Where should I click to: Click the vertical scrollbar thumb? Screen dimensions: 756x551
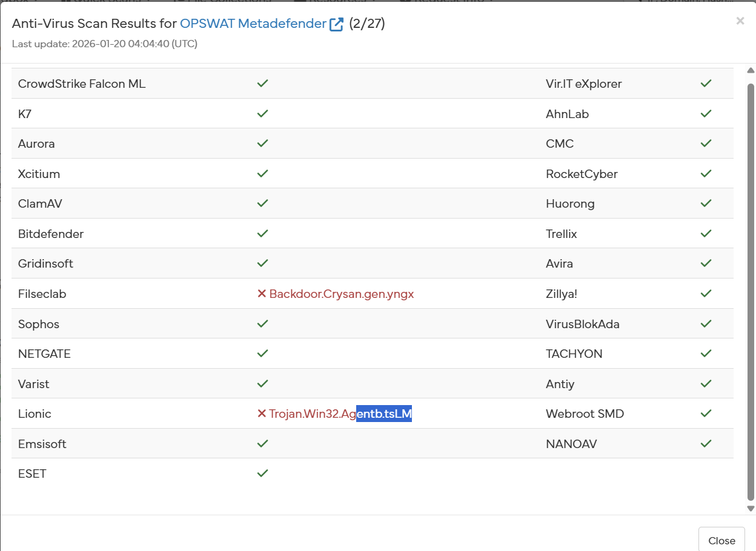[751, 291]
